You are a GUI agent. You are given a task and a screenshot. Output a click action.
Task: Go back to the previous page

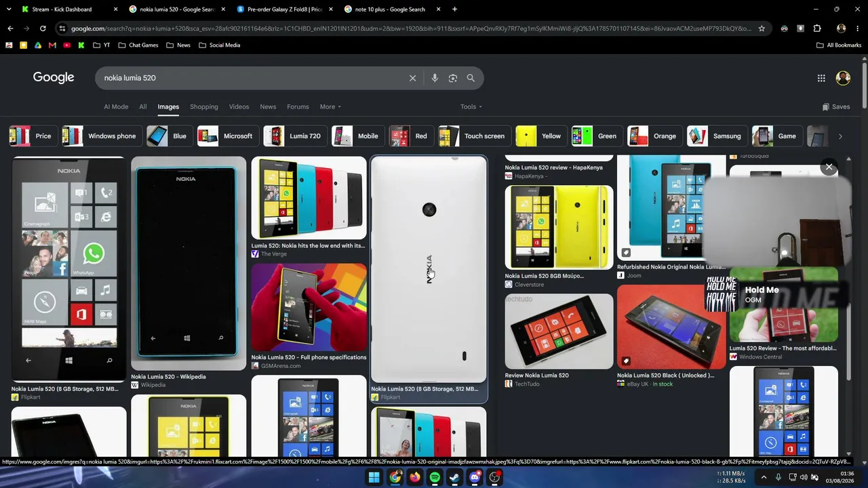pyautogui.click(x=10, y=28)
